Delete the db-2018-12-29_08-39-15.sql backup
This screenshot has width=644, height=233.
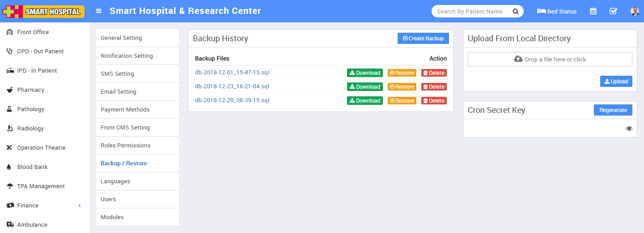tap(434, 101)
